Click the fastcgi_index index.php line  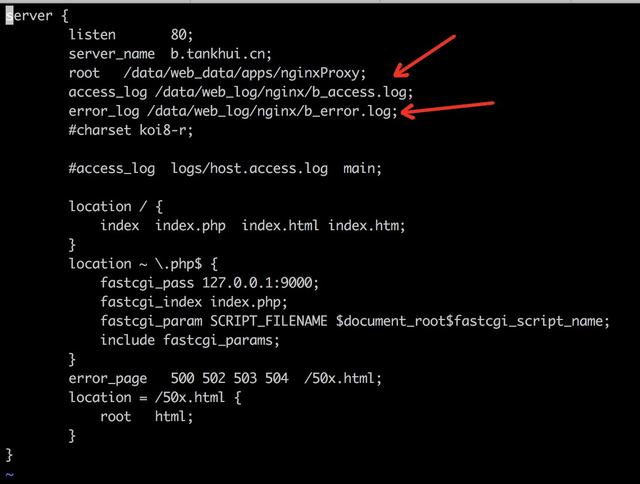point(194,302)
